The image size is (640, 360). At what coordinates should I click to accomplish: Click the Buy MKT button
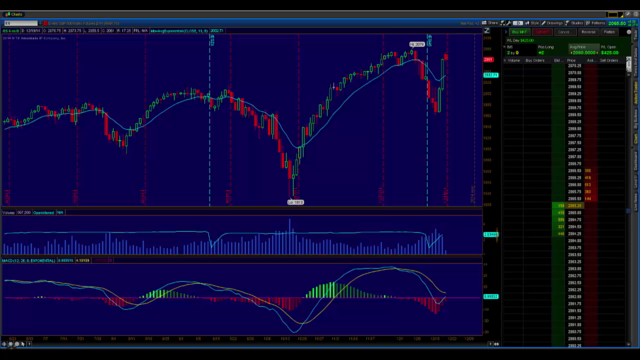520,32
